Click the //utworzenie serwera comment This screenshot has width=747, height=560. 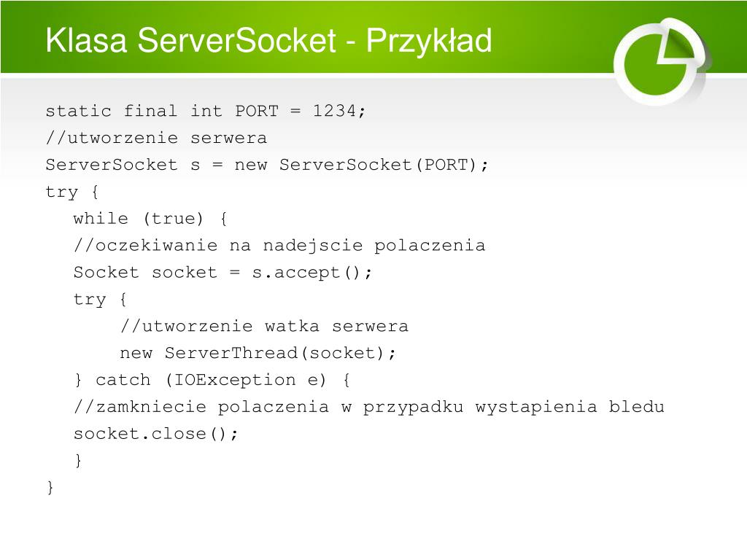(156, 138)
